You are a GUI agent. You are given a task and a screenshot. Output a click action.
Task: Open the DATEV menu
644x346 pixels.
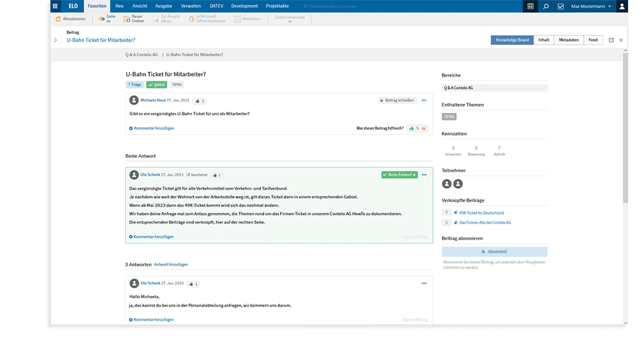pos(216,6)
